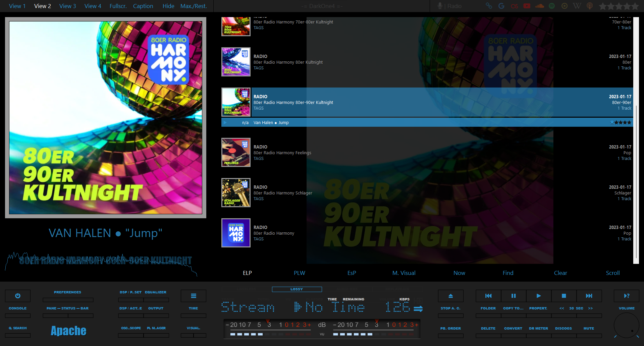Click the Find button
644x346 pixels.
(508, 273)
